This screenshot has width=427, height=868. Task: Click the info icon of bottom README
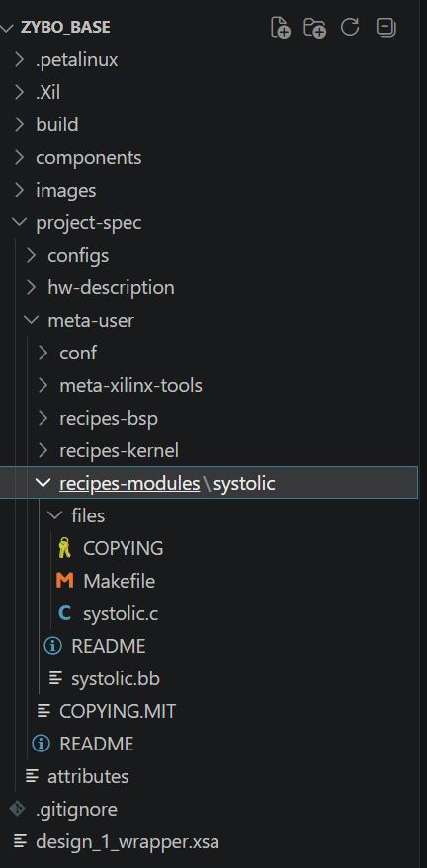pos(41,744)
